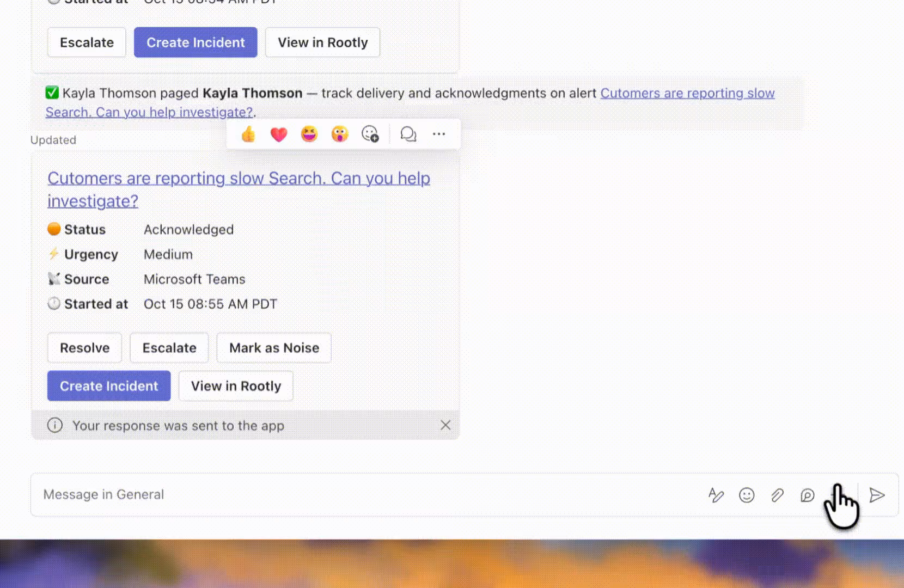904x588 pixels.
Task: Mark the alert as Noise
Action: click(274, 348)
